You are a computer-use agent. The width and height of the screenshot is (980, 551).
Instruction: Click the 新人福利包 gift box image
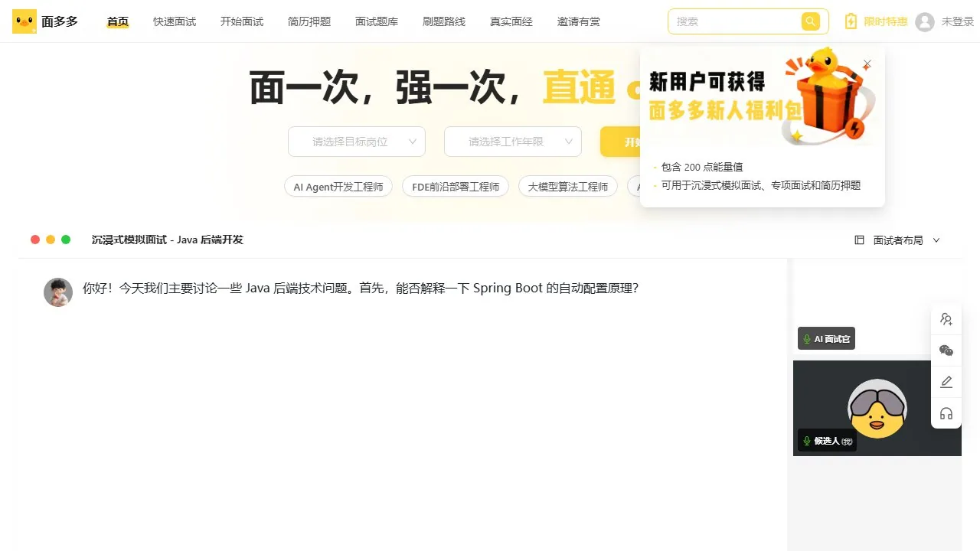click(x=828, y=95)
